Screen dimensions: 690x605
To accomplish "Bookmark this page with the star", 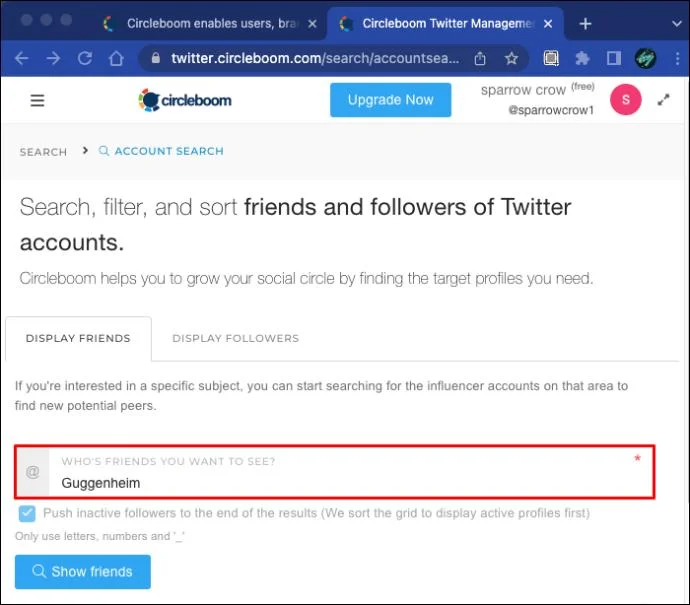I will (511, 58).
